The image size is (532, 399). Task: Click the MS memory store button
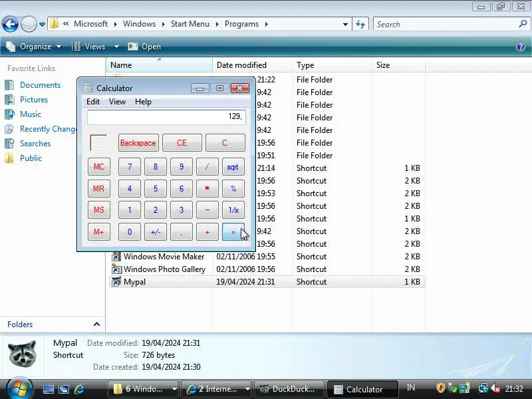click(98, 210)
